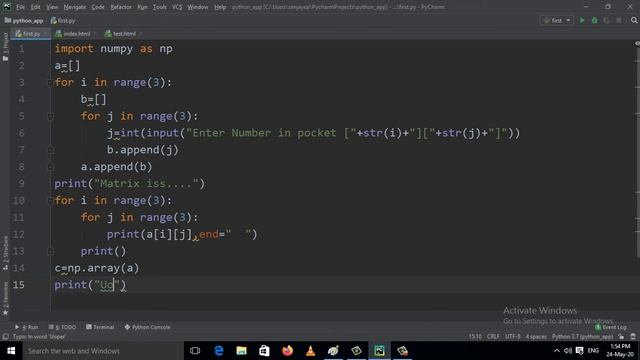Screen dimensions: 640x360
Task: Open Microsoft Store from taskbar
Action: click(264, 351)
